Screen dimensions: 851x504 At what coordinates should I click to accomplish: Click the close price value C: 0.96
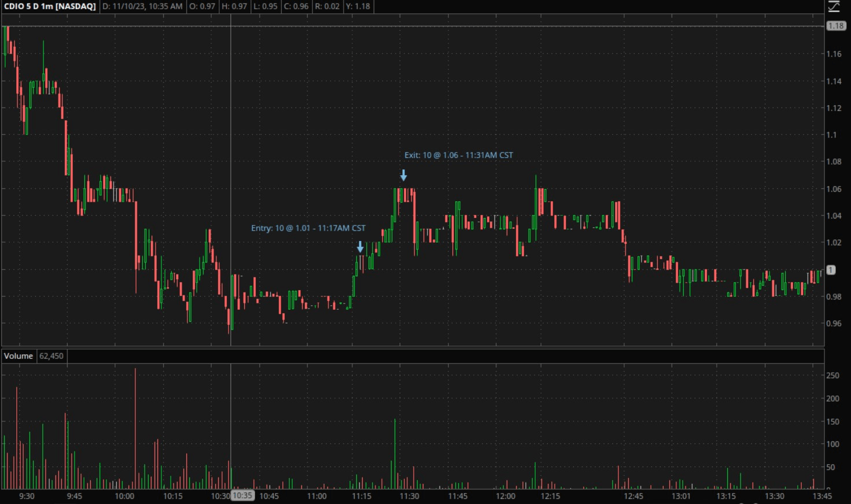tap(296, 6)
